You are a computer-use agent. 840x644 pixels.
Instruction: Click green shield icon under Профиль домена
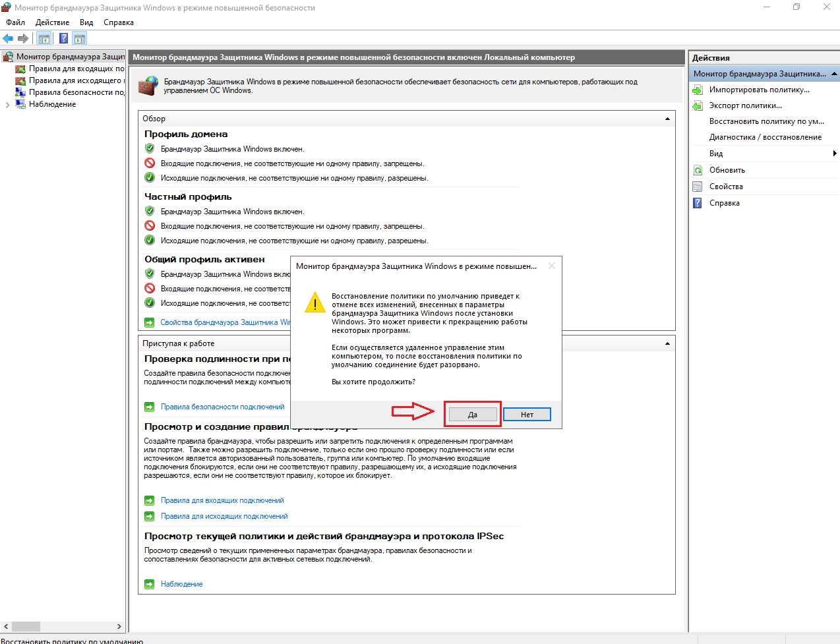tap(150, 148)
